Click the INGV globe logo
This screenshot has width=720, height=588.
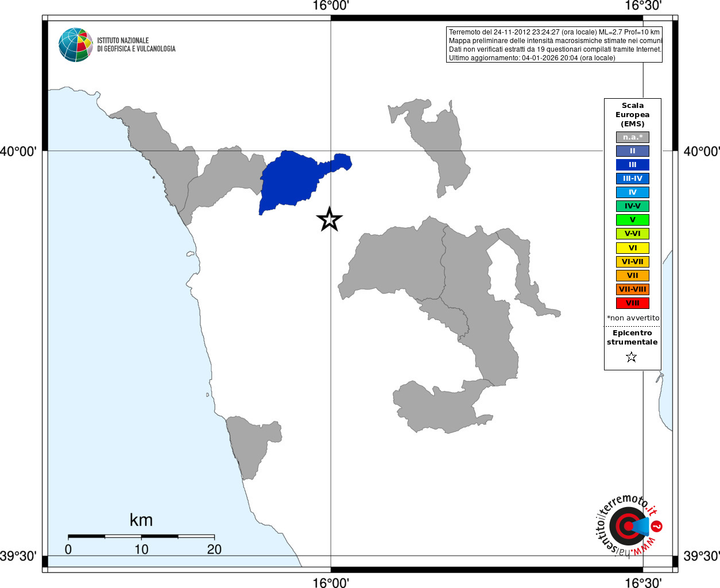(x=76, y=45)
